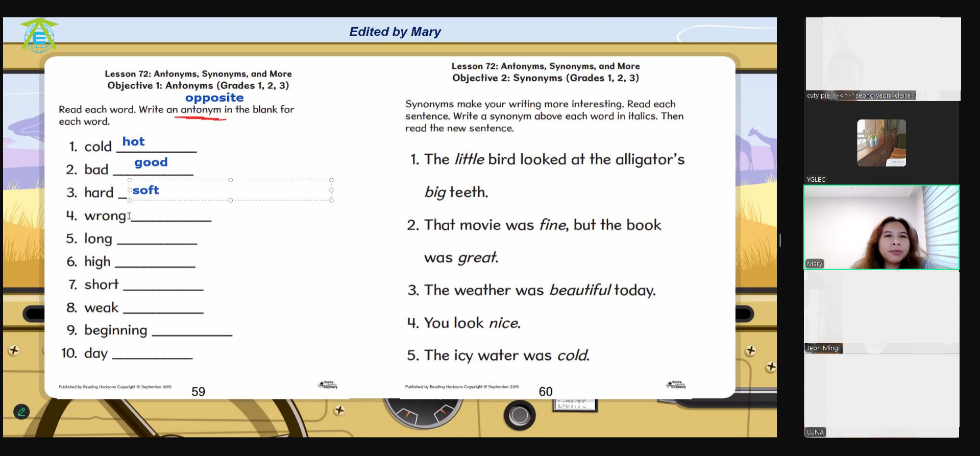Click the "Objective 1: Antonyms" heading
The height and width of the screenshot is (456, 980).
(198, 85)
